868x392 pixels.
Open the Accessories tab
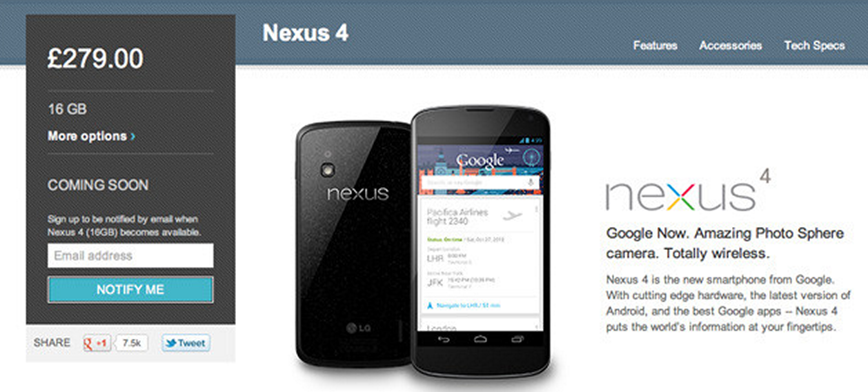point(730,46)
